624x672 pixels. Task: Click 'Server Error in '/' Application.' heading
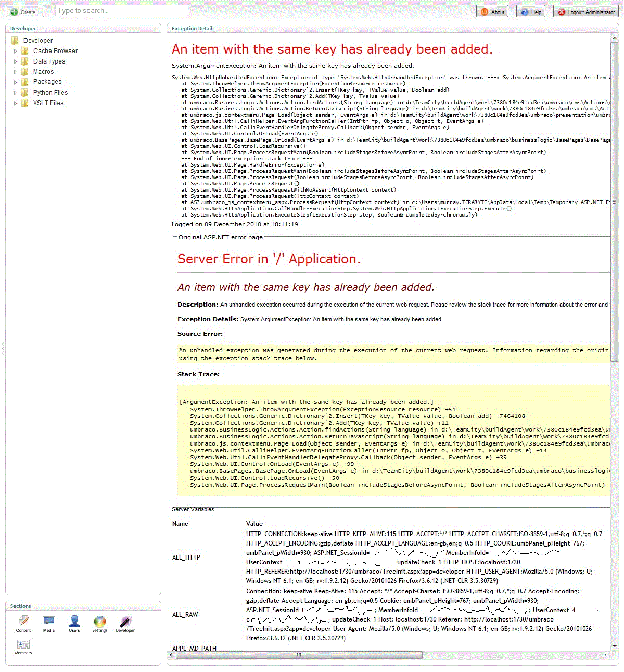269,259
